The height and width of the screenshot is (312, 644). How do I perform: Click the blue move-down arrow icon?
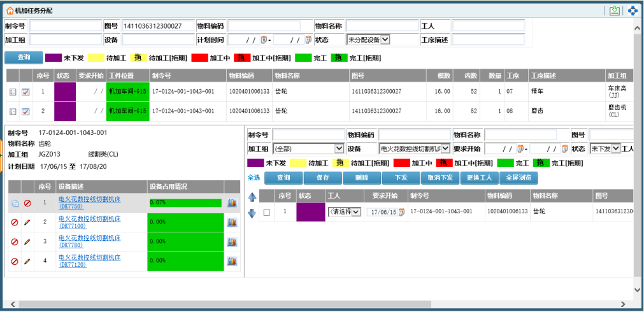252,213
